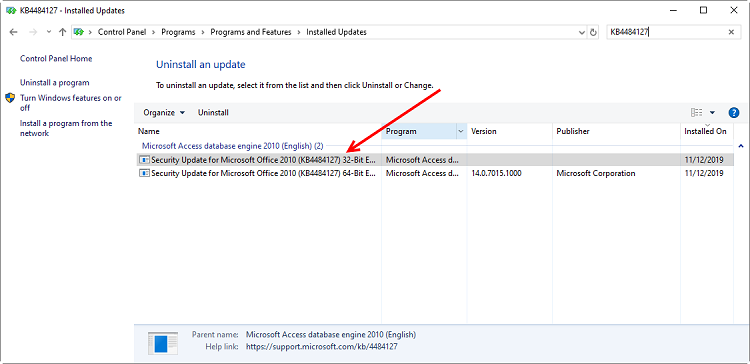Click the Change your view icon
This screenshot has height=364, width=750.
tap(696, 112)
